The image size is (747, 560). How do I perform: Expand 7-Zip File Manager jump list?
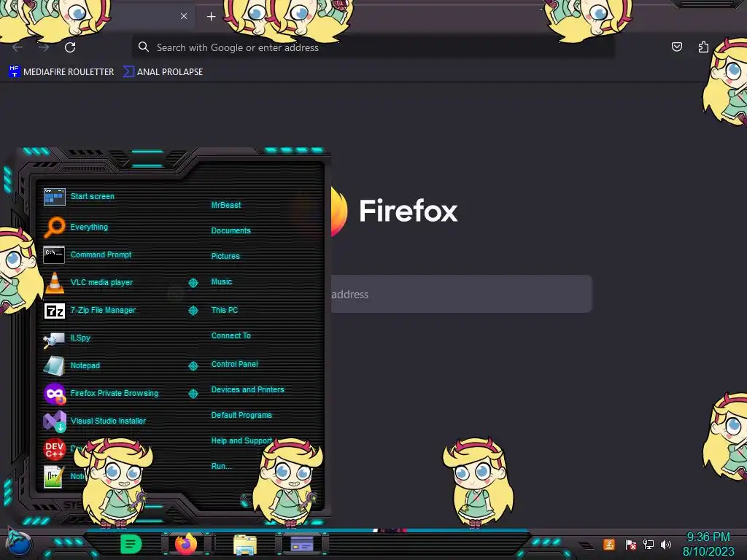coord(193,311)
